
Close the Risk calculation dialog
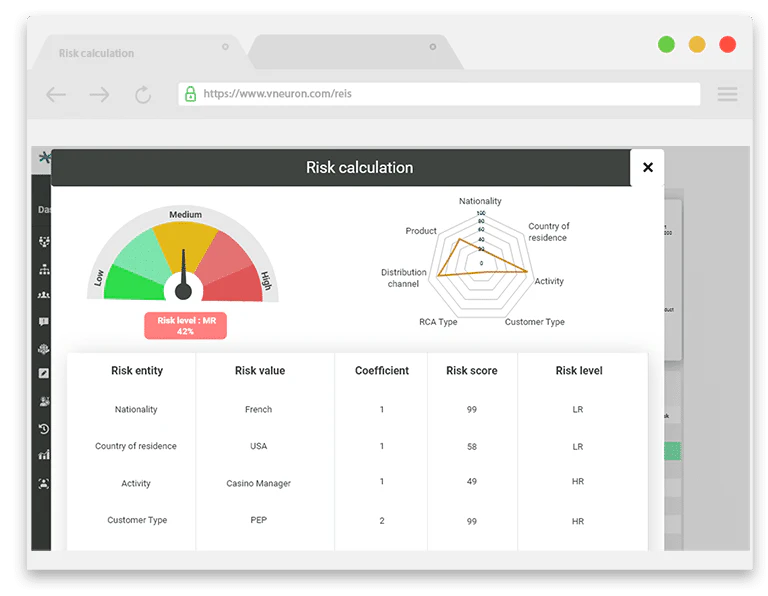pos(648,167)
